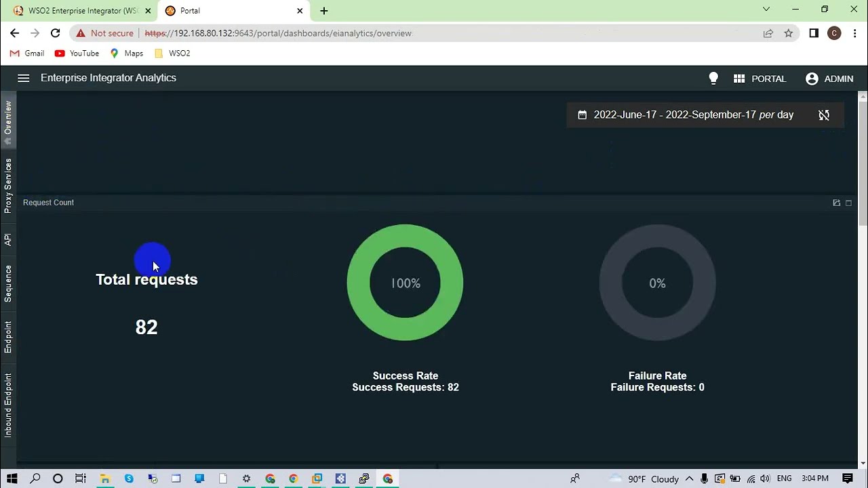The image size is (868, 488).
Task: Click the browser forward arrow
Action: (35, 33)
